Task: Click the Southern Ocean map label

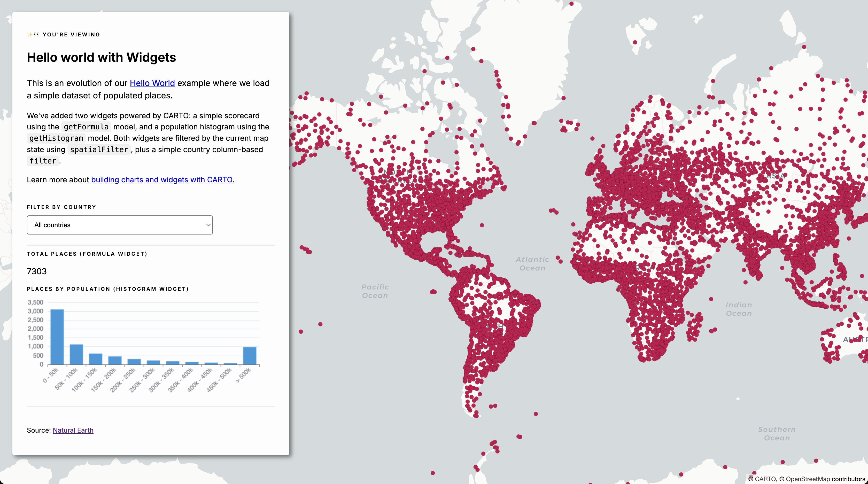Action: [x=777, y=433]
